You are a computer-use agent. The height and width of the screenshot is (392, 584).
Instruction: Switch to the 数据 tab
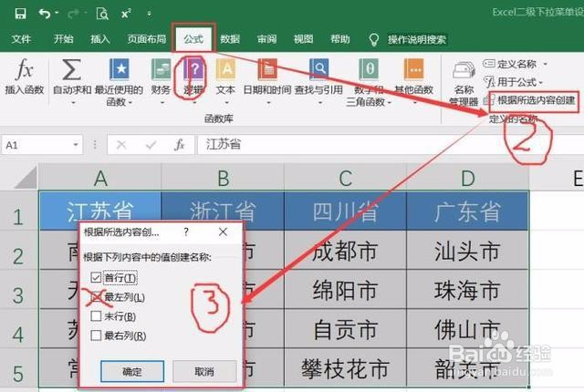(x=230, y=39)
